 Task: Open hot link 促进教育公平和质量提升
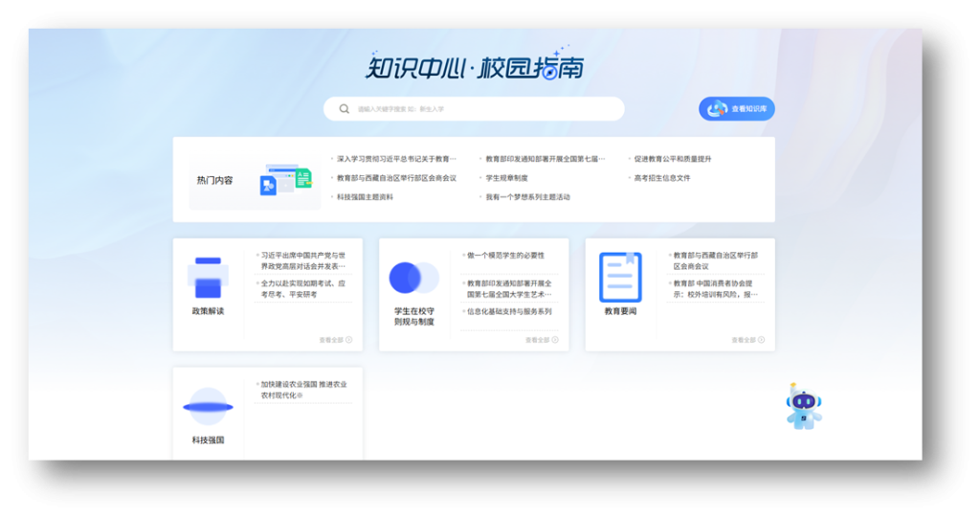click(x=673, y=159)
